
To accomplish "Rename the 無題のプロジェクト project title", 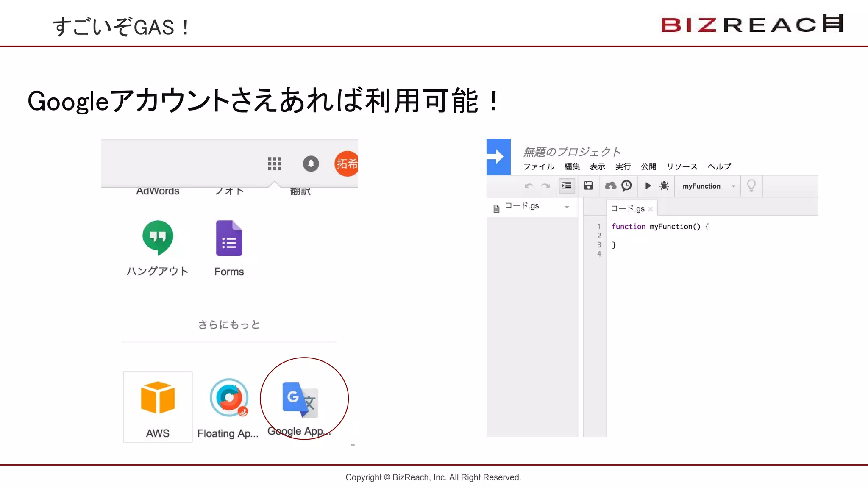I will coord(572,152).
